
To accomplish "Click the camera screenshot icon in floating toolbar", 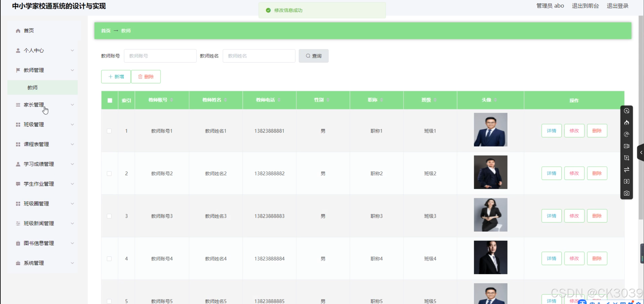I will click(x=627, y=193).
